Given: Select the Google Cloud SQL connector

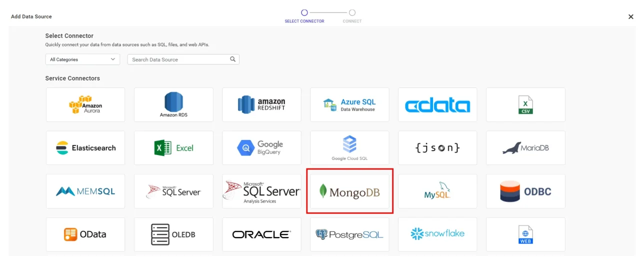Looking at the screenshot, I should pos(349,148).
